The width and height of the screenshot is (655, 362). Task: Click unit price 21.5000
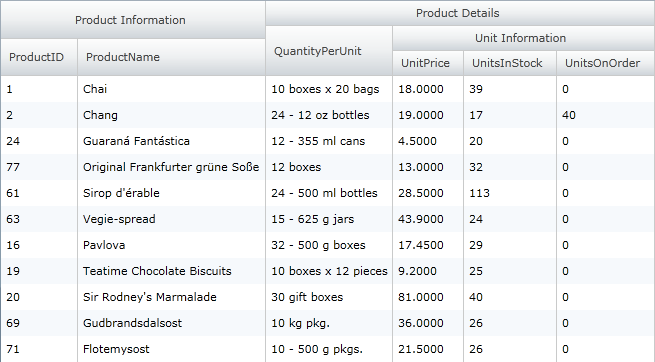coord(428,349)
